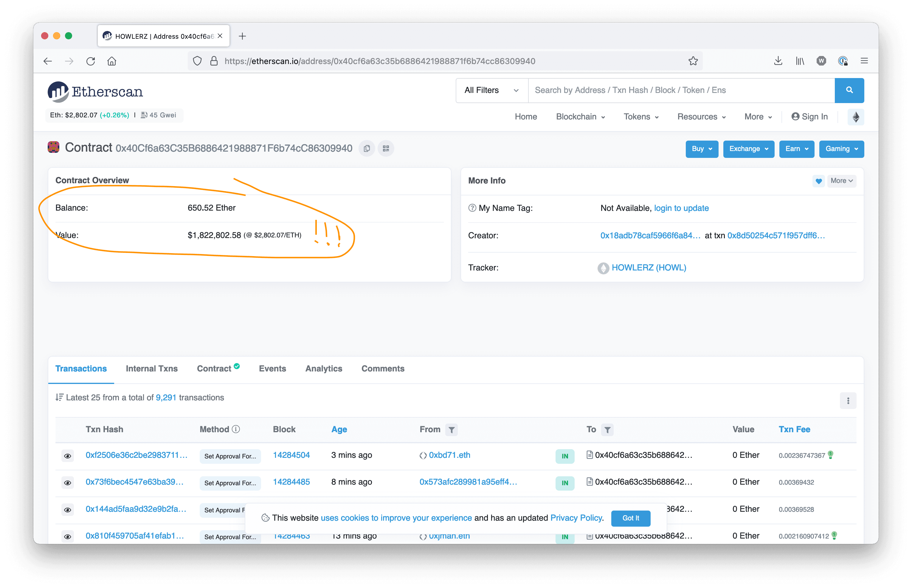Sort by the Age column header

pos(339,430)
